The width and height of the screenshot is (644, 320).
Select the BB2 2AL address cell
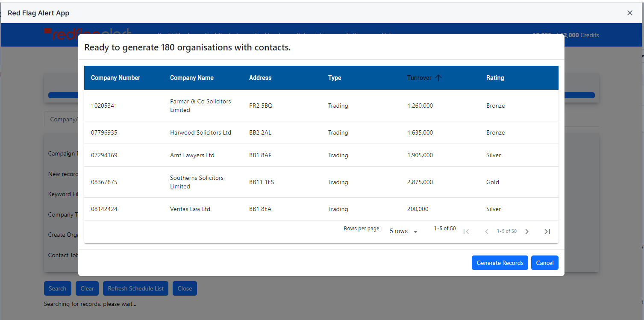pyautogui.click(x=260, y=132)
